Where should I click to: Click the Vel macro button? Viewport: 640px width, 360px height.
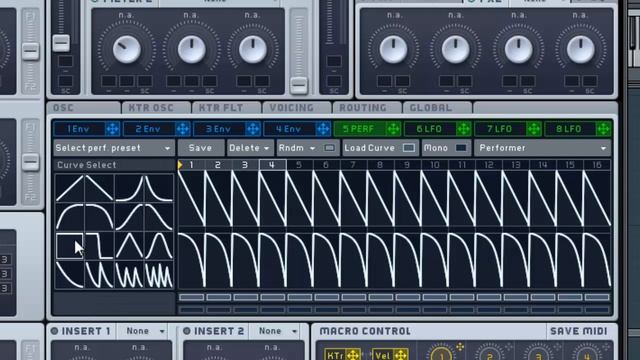point(383,355)
